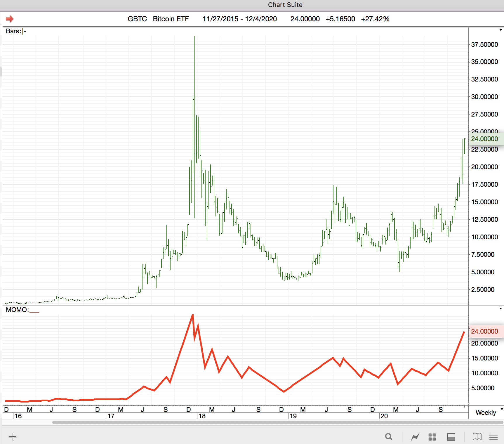
Task: Click the Bars indicator label
Action: 13,31
